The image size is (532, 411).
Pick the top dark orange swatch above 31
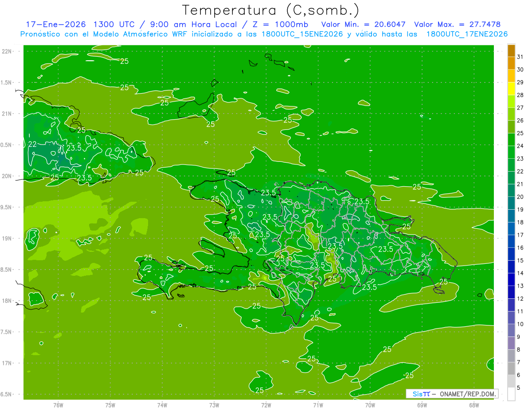[511, 51]
